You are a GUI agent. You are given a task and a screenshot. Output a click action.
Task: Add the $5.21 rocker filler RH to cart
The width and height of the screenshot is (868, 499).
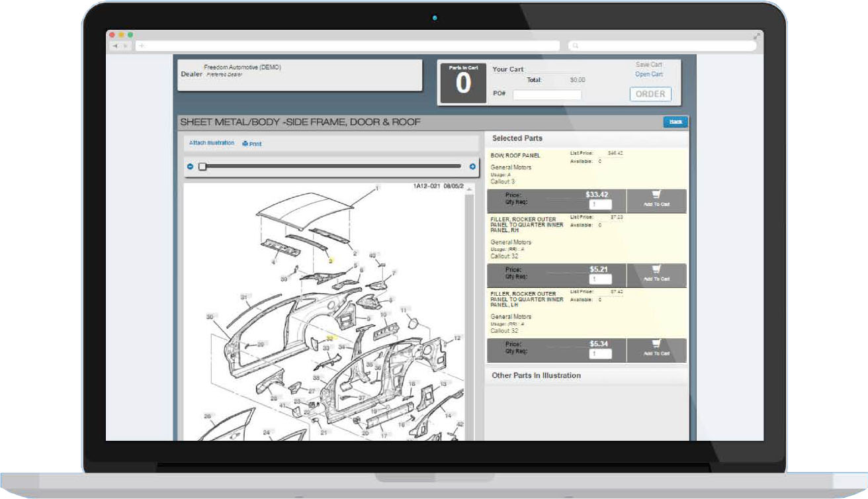click(x=656, y=273)
